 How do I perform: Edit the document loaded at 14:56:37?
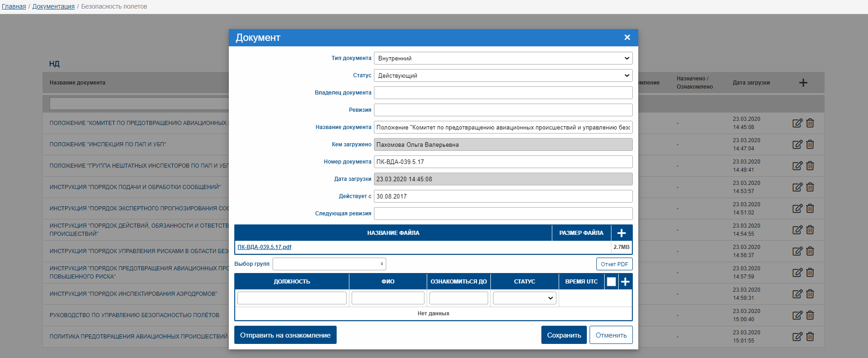coord(797,251)
